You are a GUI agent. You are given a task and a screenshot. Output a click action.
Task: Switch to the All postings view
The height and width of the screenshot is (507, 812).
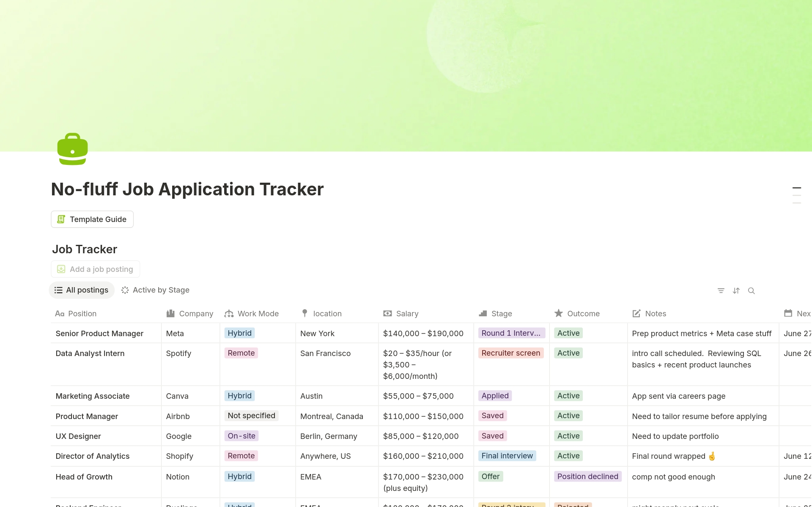tap(82, 290)
